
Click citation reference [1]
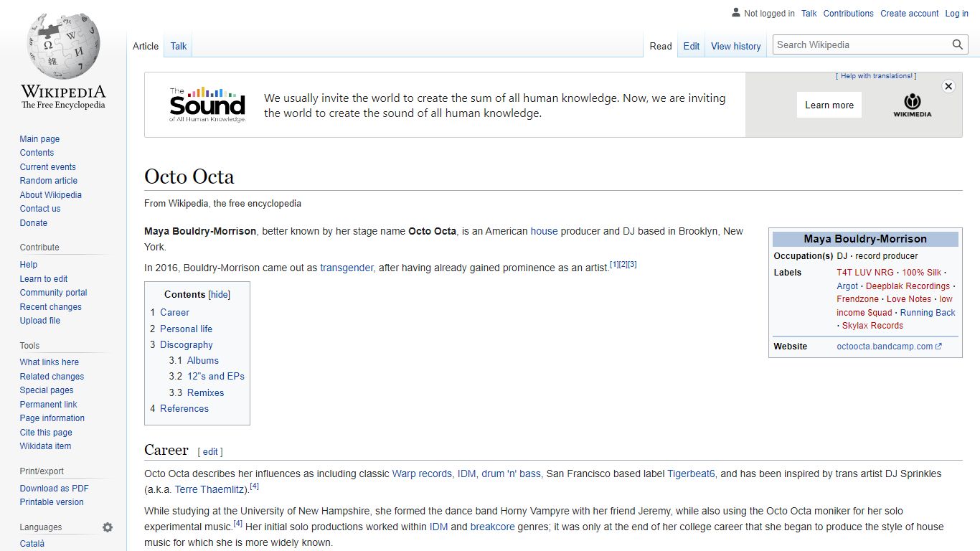614,265
